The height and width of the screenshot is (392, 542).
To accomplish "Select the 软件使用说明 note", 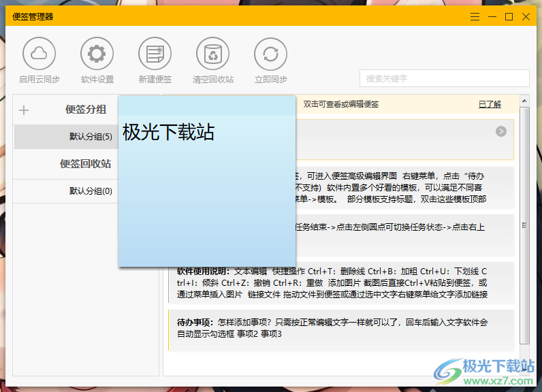I will (342, 282).
